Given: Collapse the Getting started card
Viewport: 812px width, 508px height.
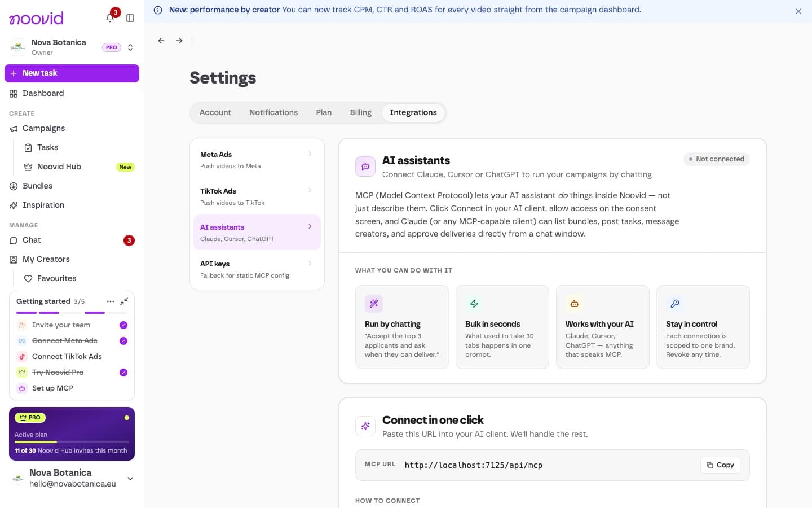Looking at the screenshot, I should tap(124, 301).
